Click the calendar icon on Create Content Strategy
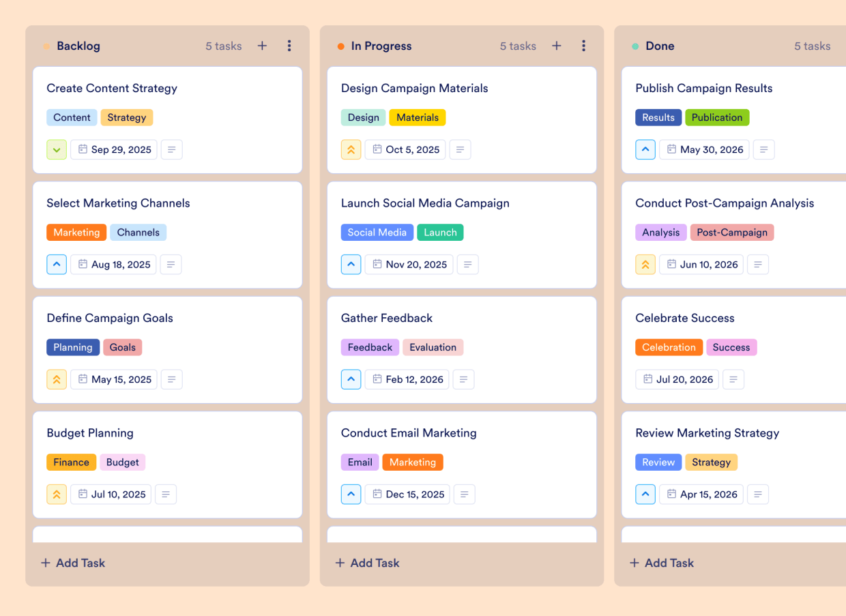 83,149
